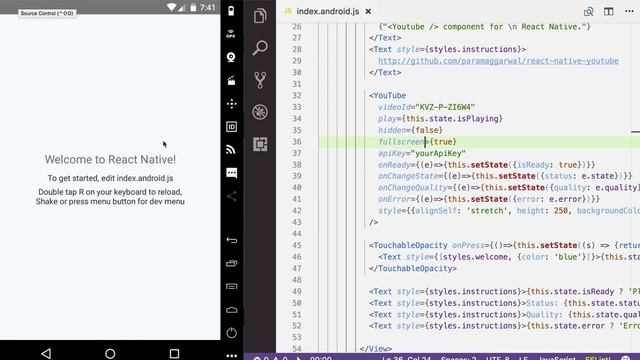The width and height of the screenshot is (640, 360).
Task: Open the emulator camera widget
Action: (231, 57)
